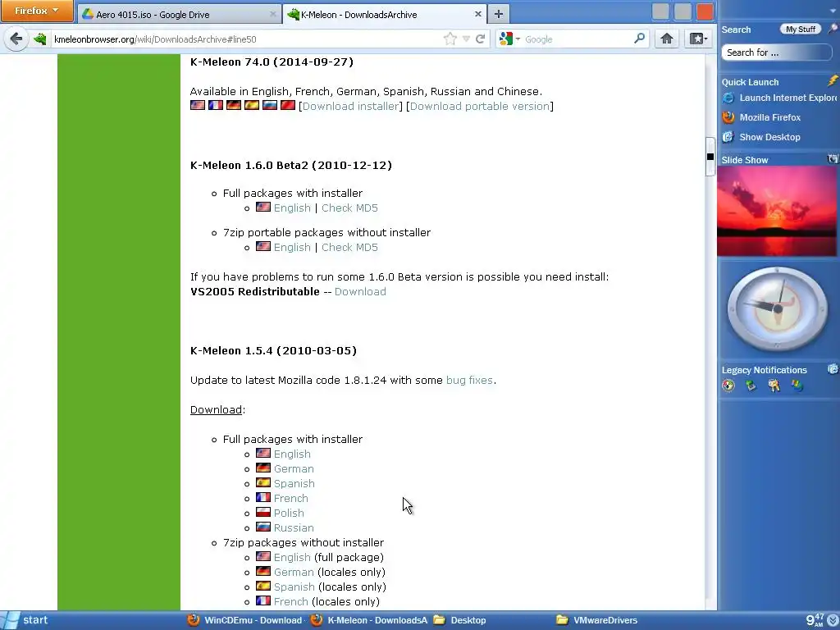Click the fourth Legacy Notifications icon
Screen dimensions: 840x630
tap(797, 386)
